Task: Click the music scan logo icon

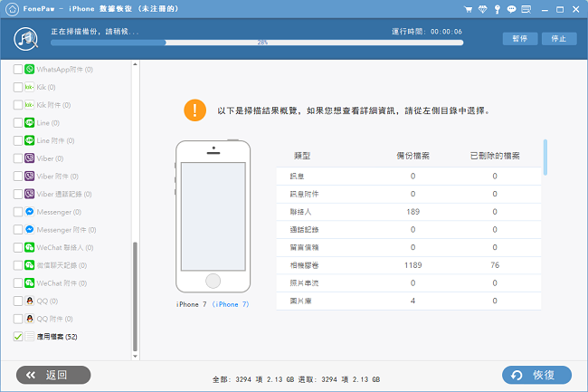Action: click(x=26, y=39)
